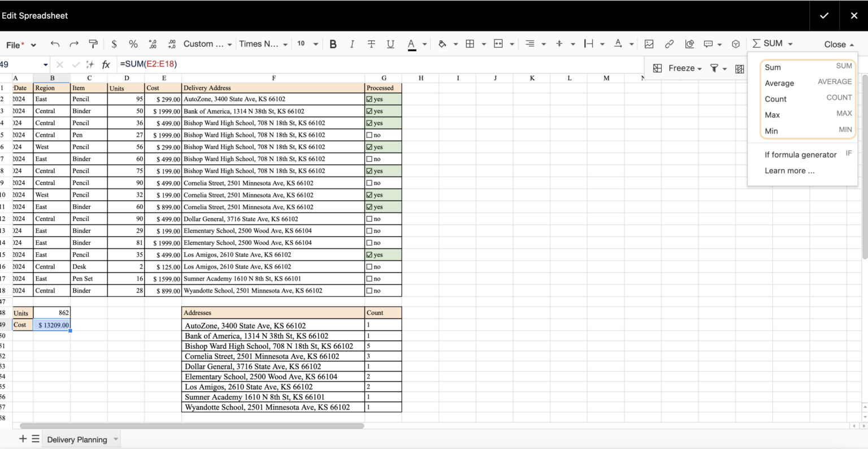
Task: Click the Learn more link
Action: (x=789, y=170)
